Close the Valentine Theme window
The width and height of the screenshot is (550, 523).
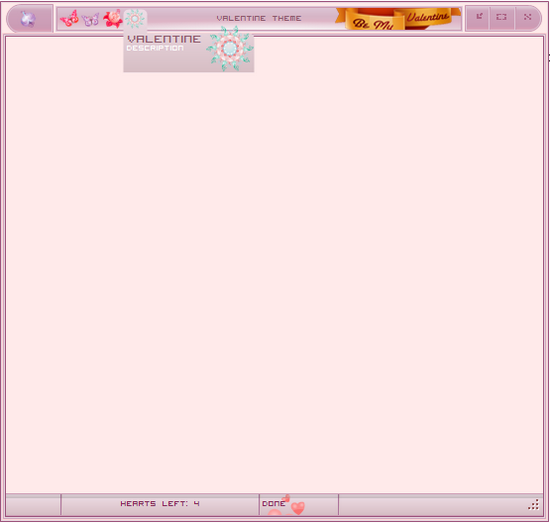pyautogui.click(x=527, y=17)
